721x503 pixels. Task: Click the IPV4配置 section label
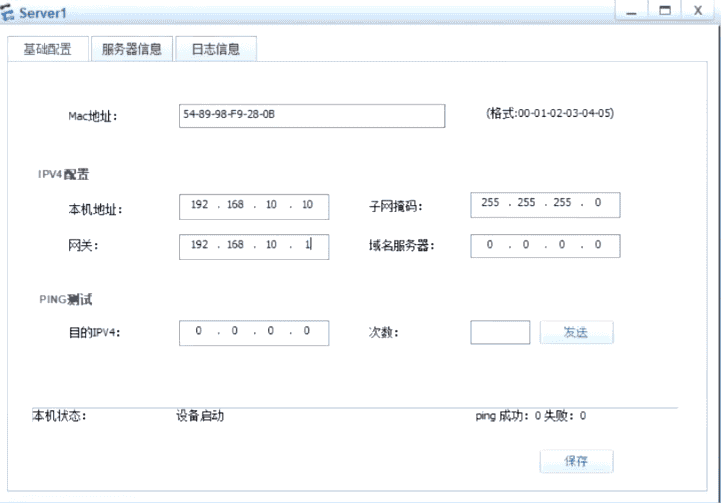tap(63, 174)
